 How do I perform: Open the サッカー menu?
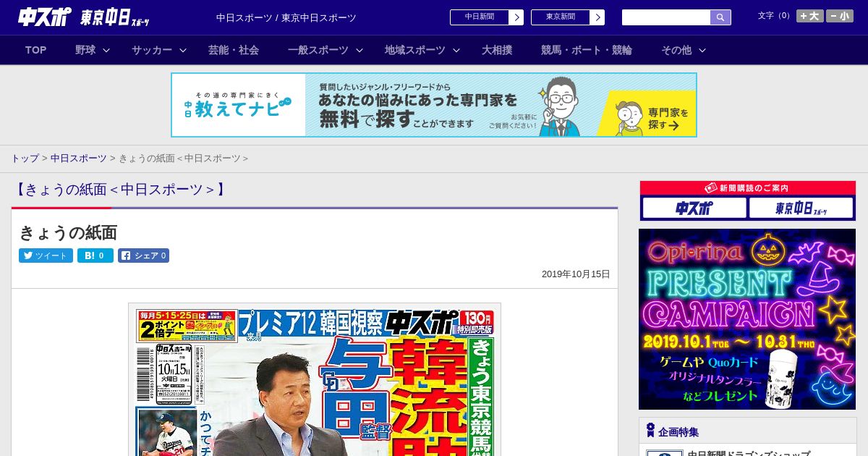click(152, 50)
